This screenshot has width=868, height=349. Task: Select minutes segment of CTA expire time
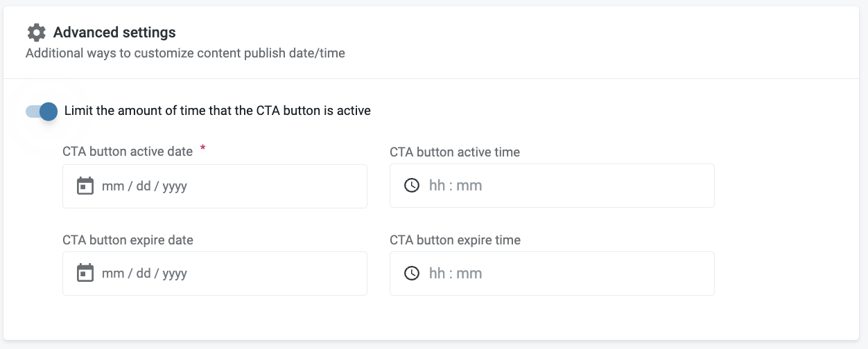pyautogui.click(x=469, y=273)
